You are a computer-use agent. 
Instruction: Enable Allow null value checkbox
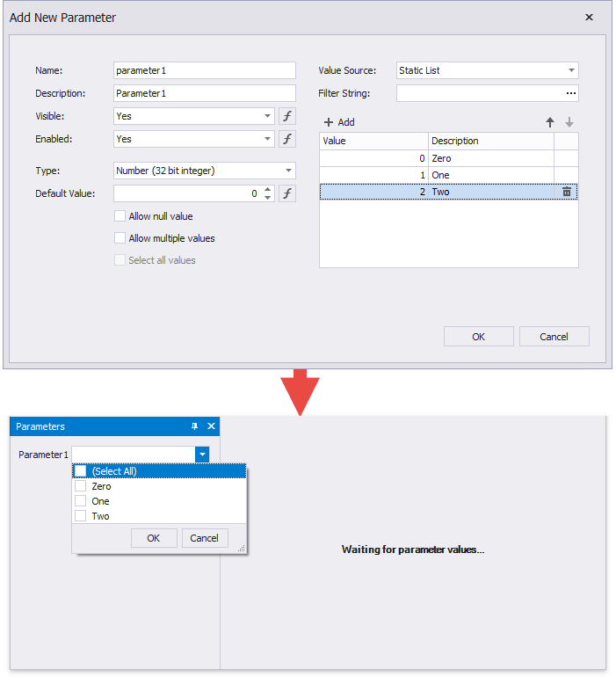[x=120, y=216]
